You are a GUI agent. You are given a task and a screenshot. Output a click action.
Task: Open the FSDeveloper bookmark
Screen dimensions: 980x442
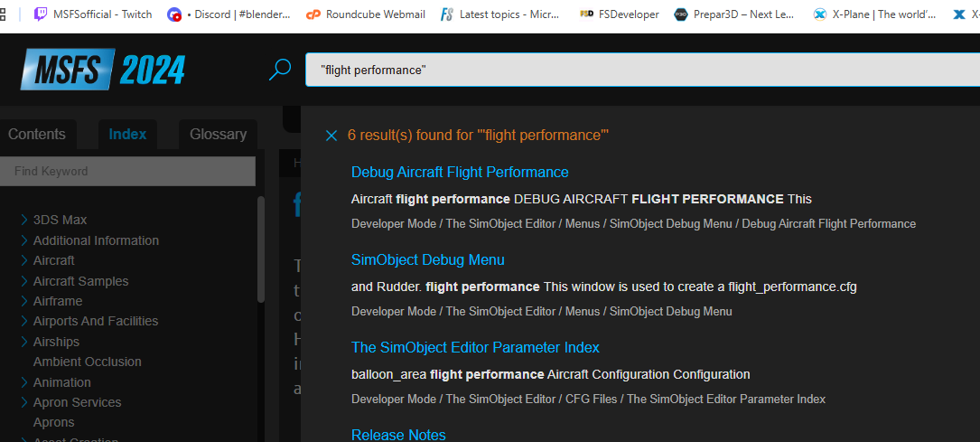point(620,14)
